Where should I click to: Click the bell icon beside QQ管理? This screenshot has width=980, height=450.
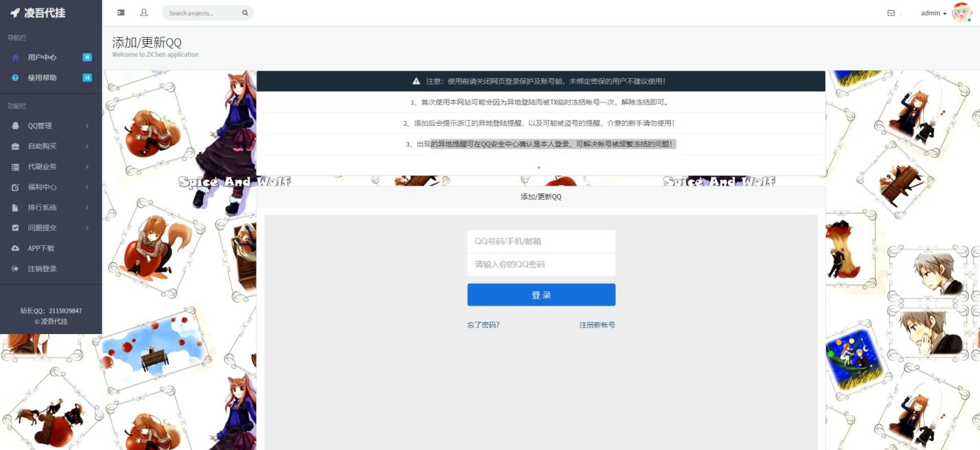tap(15, 126)
